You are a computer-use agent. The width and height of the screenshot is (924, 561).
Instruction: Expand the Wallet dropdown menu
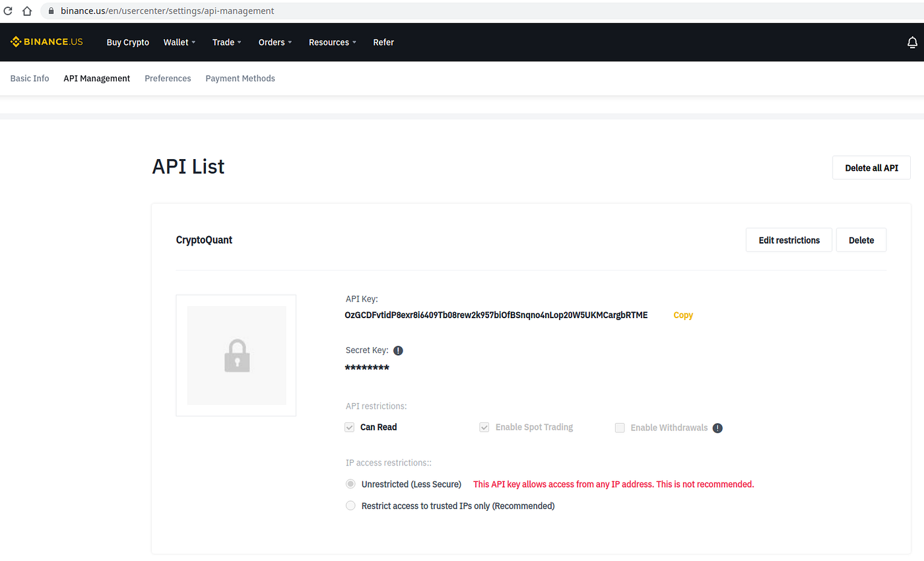click(180, 42)
